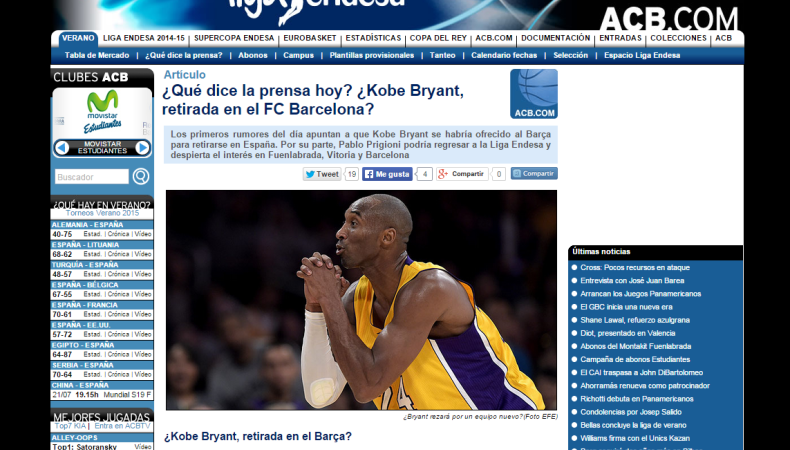Click the Movistar Estudiantes club logo

point(103,112)
